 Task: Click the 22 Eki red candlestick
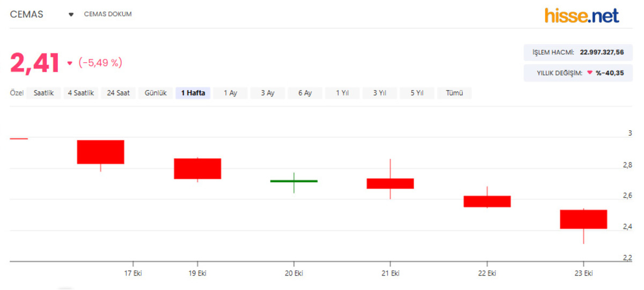coord(487,202)
